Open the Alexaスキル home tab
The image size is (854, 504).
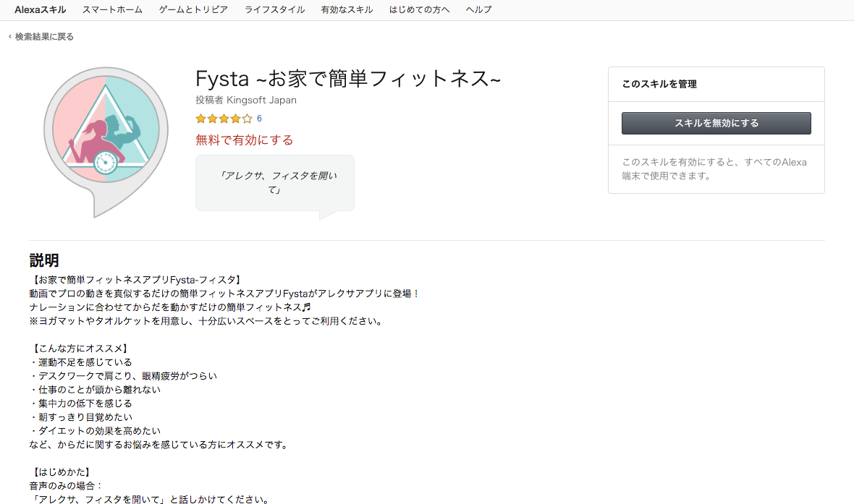40,10
